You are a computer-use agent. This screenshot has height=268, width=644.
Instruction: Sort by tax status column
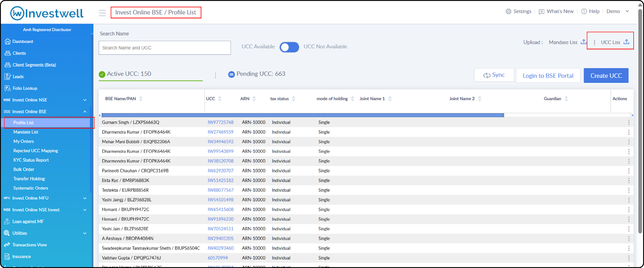pos(293,98)
